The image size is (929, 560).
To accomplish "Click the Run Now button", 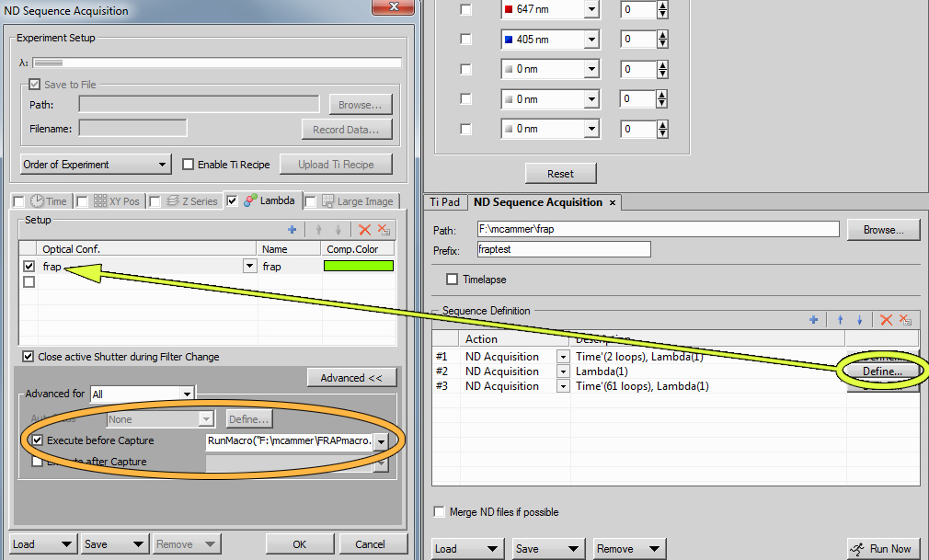I will [x=882, y=549].
